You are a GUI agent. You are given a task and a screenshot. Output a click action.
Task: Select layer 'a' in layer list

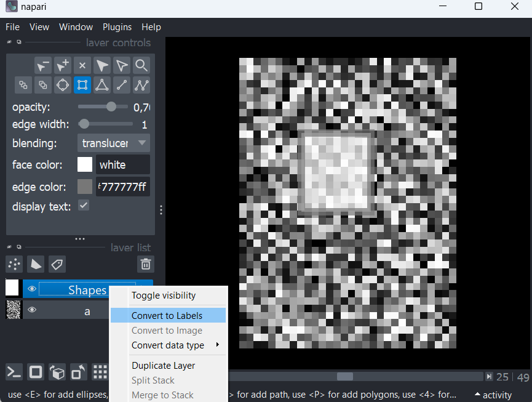click(x=67, y=310)
